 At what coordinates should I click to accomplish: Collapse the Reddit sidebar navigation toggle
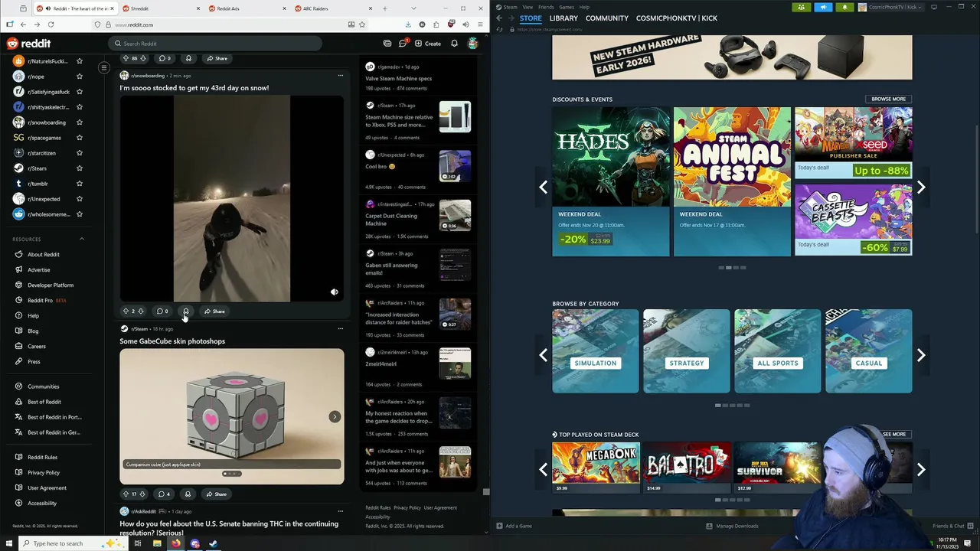(x=104, y=68)
